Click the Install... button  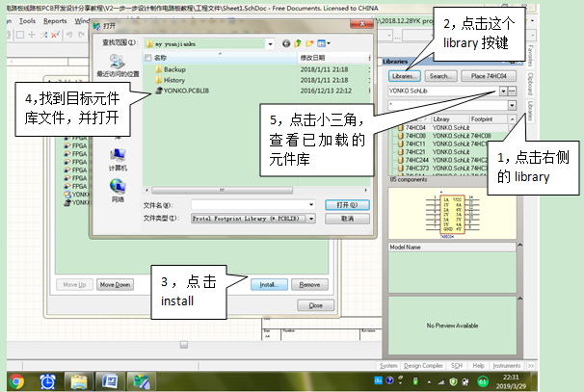(269, 285)
